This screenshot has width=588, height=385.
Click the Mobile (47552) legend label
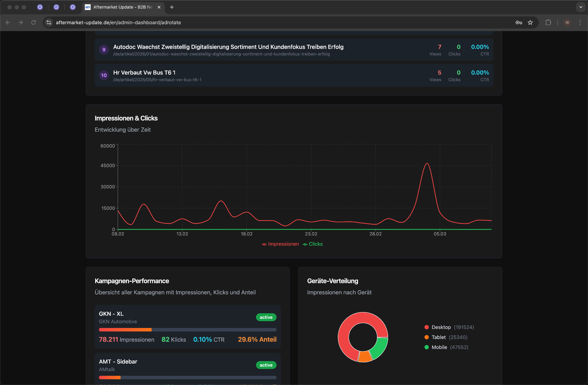click(450, 347)
